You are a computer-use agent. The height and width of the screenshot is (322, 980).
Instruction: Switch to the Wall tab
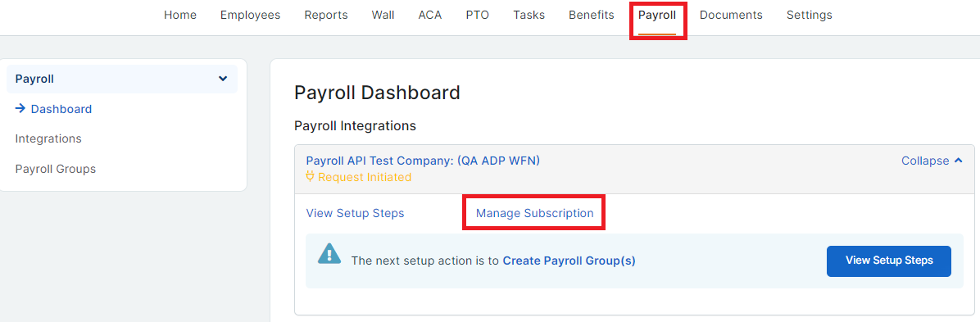point(383,15)
